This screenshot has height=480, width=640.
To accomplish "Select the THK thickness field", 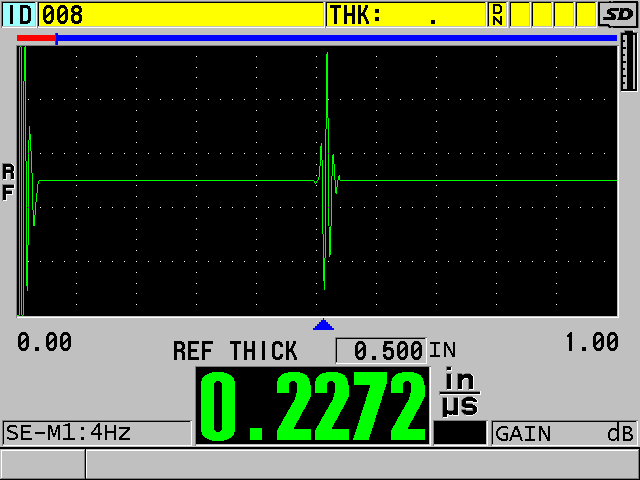I will [x=406, y=14].
